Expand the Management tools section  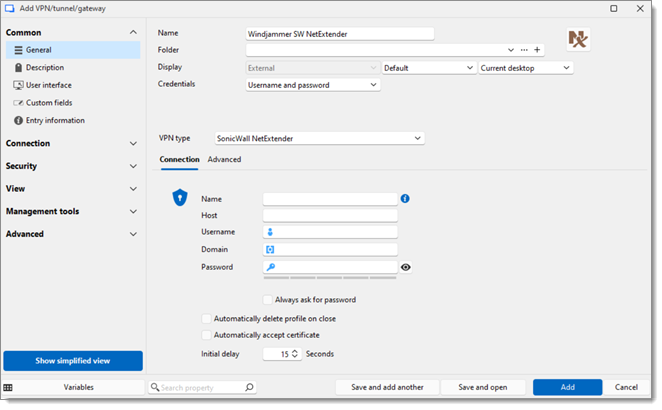(133, 212)
